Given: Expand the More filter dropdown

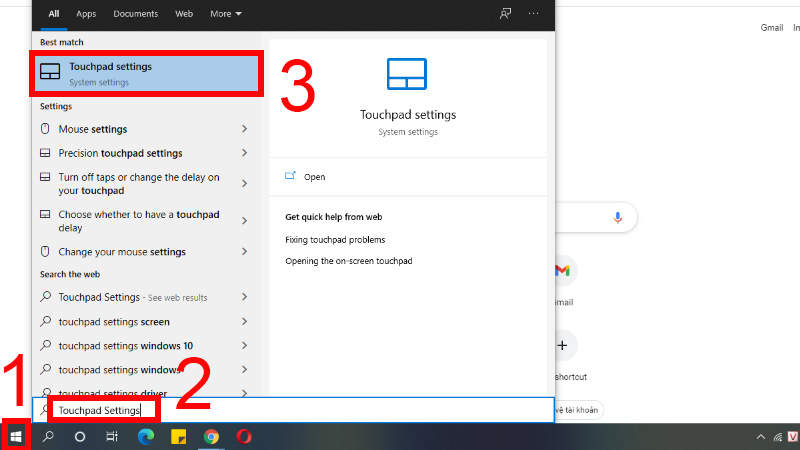Looking at the screenshot, I should [x=226, y=14].
